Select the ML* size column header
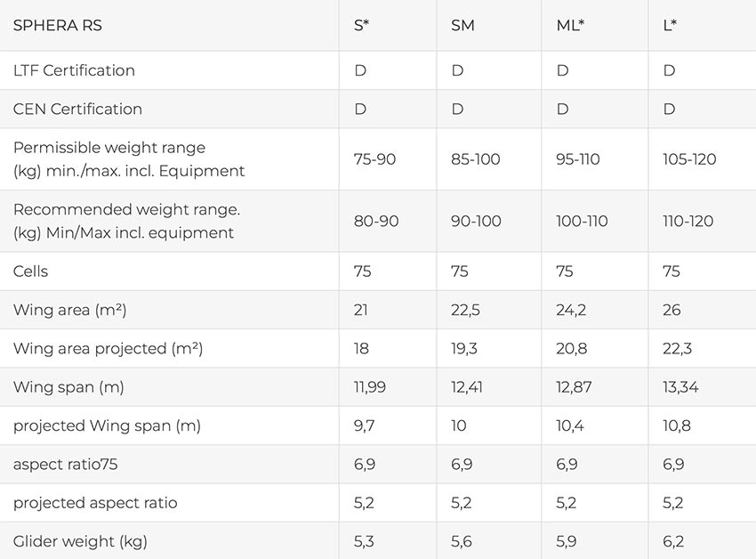756x559 pixels. pos(570,25)
